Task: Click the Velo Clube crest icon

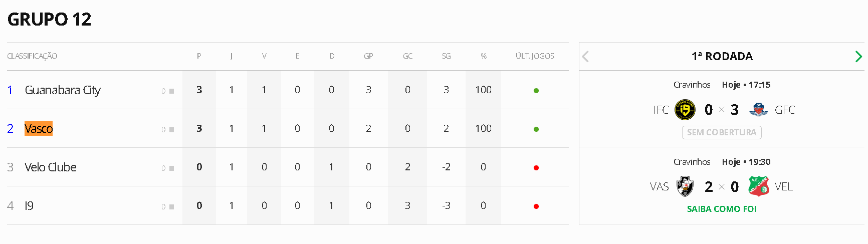Action: click(758, 186)
